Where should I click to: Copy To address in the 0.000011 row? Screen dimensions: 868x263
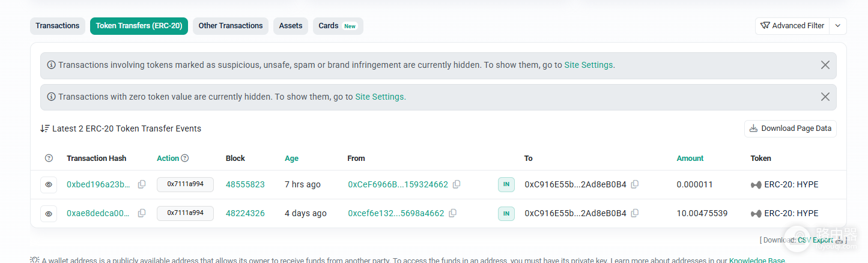tap(635, 184)
